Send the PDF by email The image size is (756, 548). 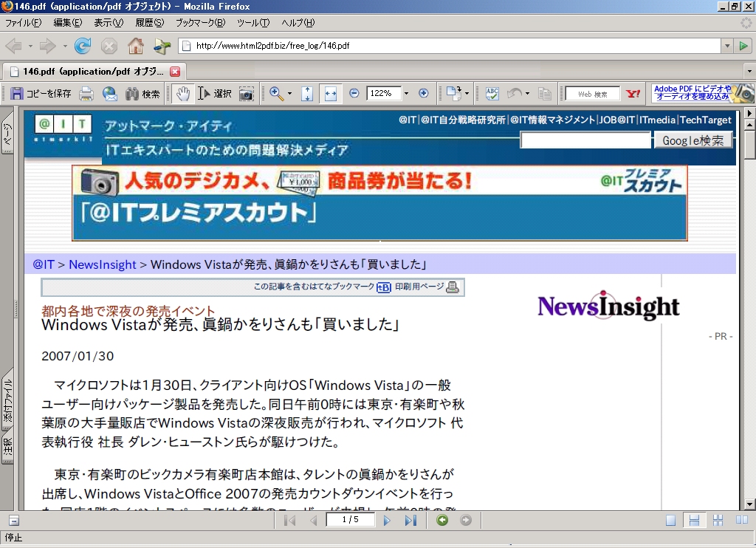click(110, 94)
